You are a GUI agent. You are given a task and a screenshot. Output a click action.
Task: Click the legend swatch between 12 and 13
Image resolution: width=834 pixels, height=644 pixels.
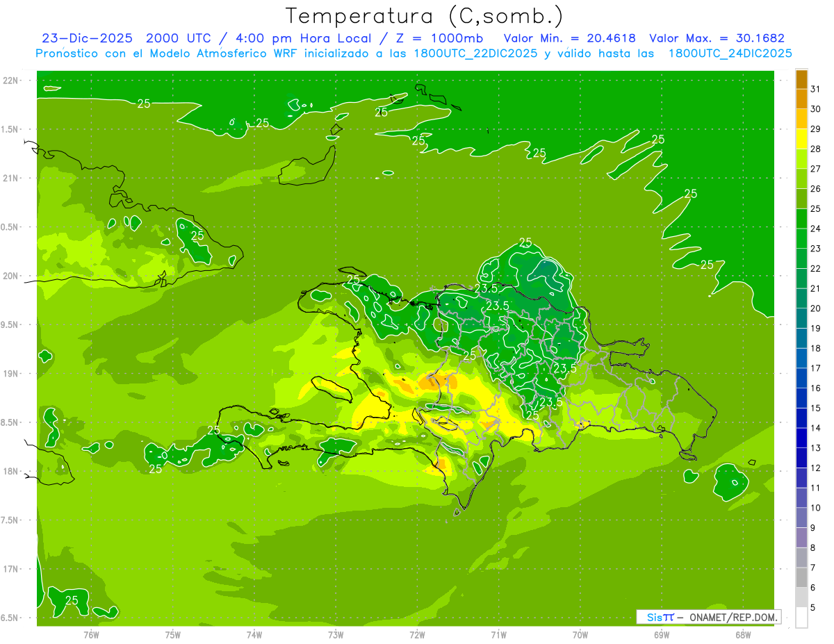coord(801,458)
